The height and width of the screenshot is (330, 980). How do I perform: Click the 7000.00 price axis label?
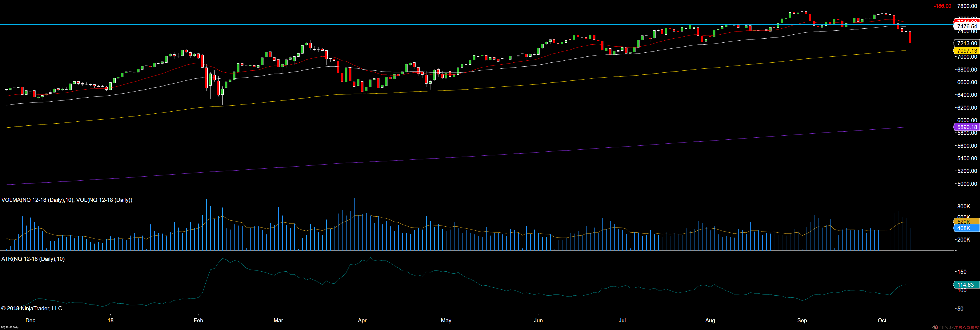[x=967, y=57]
